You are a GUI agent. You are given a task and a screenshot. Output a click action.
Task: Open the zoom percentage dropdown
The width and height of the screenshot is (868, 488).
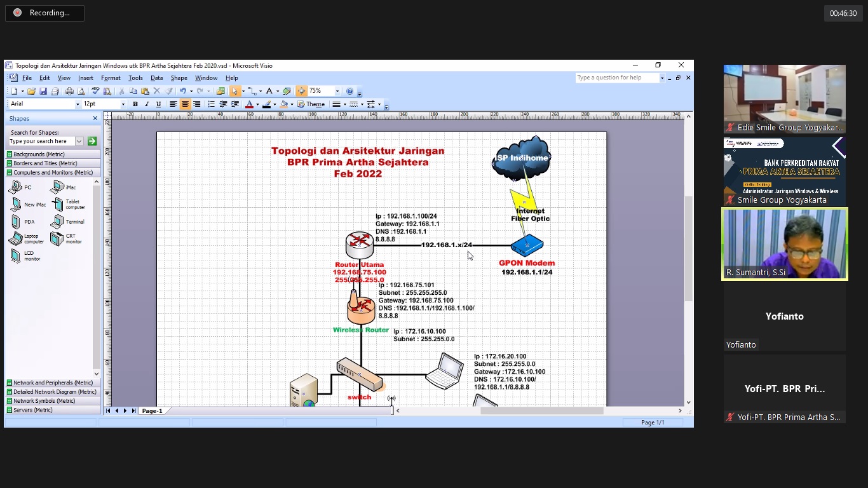[337, 91]
